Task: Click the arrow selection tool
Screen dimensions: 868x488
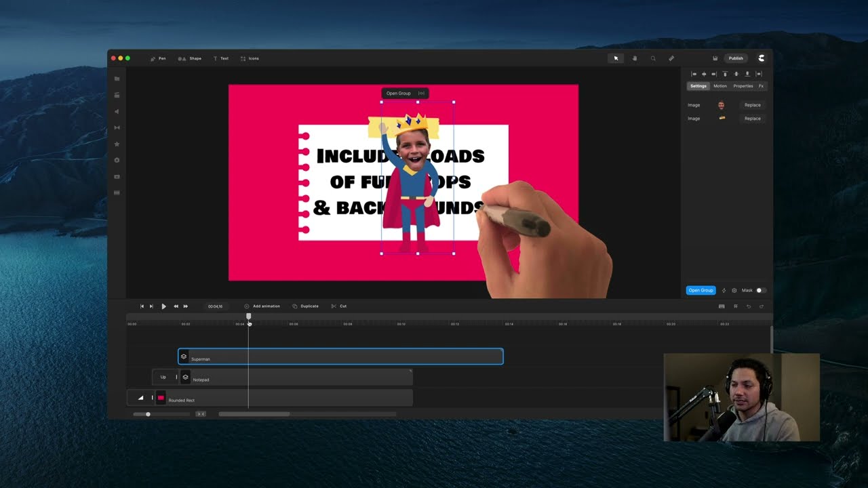Action: coord(616,58)
